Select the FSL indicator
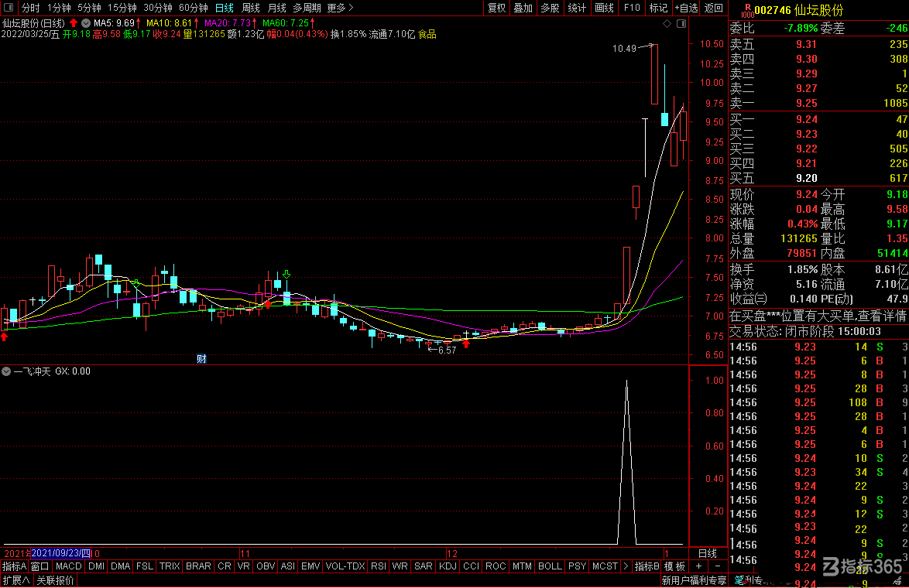This screenshot has width=909, height=588. point(144,566)
